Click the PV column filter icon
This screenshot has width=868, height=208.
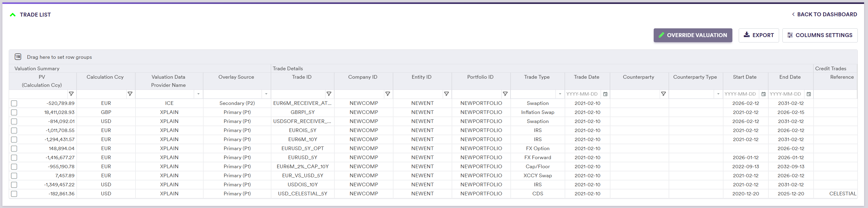(71, 94)
